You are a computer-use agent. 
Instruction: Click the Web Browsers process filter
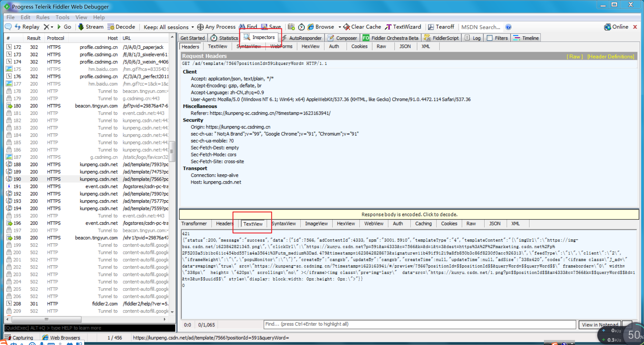click(x=61, y=338)
